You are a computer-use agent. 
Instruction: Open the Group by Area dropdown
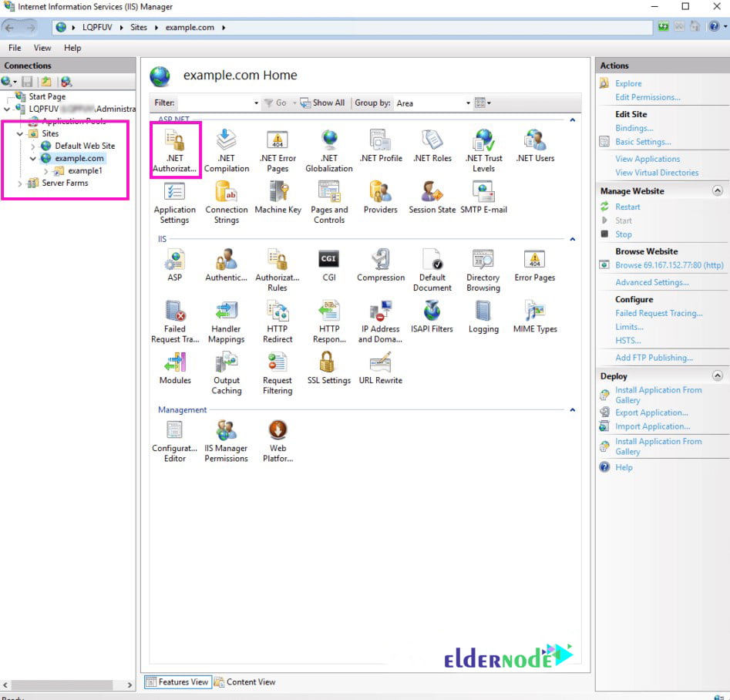click(468, 103)
